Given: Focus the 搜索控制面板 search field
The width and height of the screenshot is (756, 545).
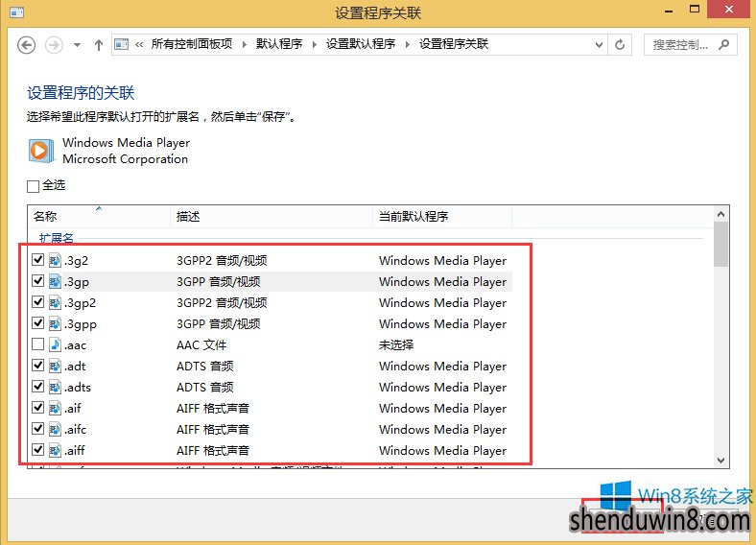Looking at the screenshot, I should 690,45.
